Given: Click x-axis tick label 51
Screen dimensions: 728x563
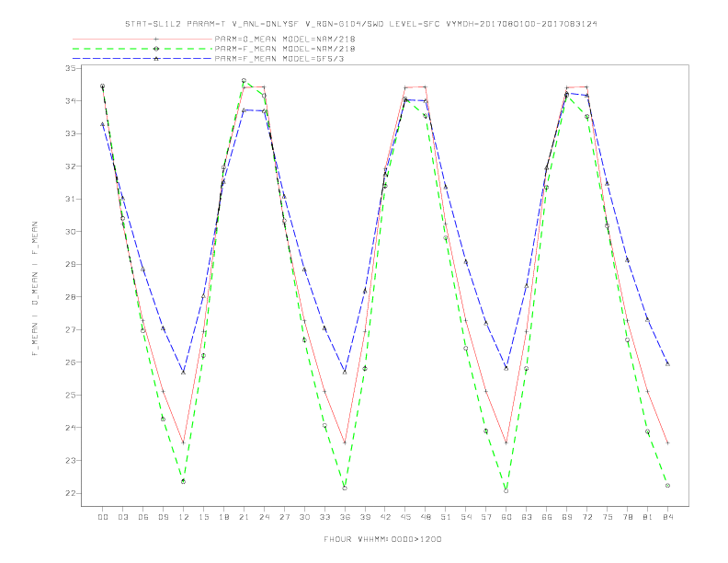Looking at the screenshot, I should [x=446, y=517].
